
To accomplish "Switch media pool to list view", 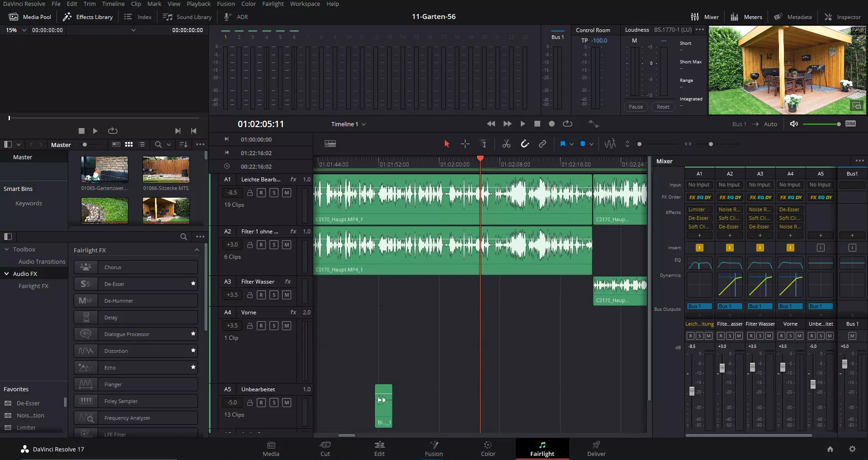I will (x=142, y=145).
